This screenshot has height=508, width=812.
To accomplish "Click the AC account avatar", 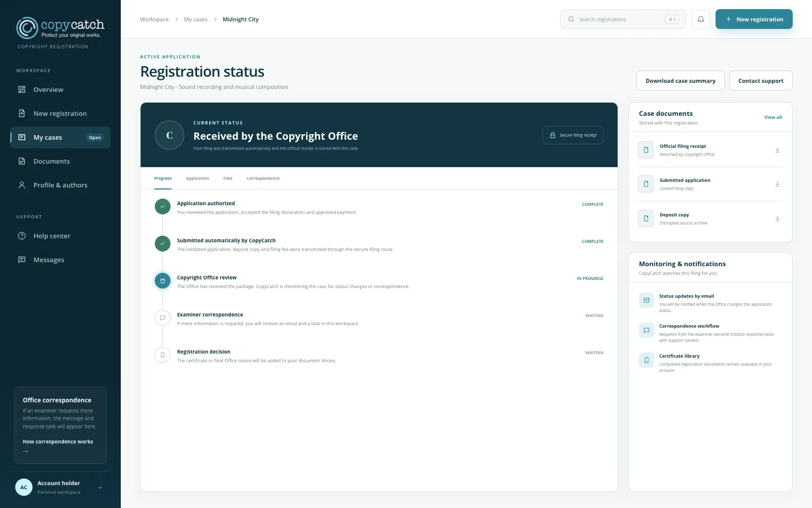I will [24, 487].
